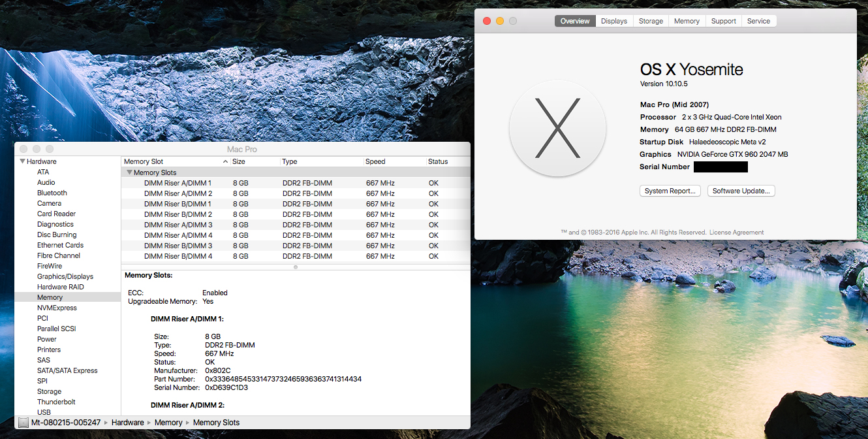
Task: Select Power in the sidebar
Action: point(47,339)
